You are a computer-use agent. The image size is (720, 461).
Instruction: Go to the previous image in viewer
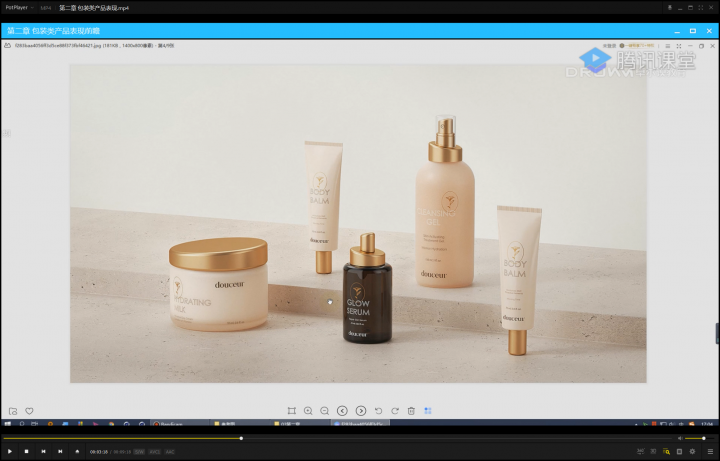click(342, 410)
